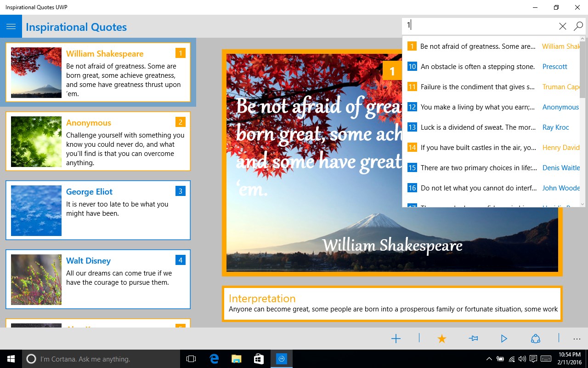Clear the search box with the X icon
The width and height of the screenshot is (588, 368).
coord(562,26)
